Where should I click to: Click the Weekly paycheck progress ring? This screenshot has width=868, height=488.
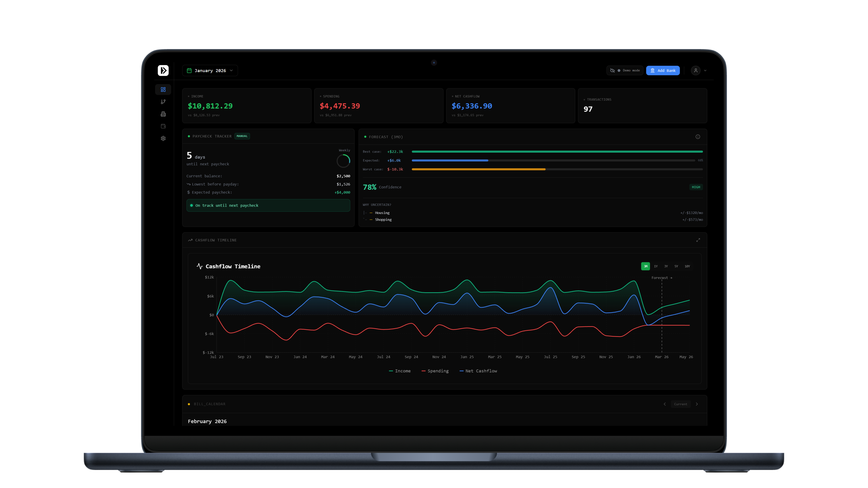point(343,161)
